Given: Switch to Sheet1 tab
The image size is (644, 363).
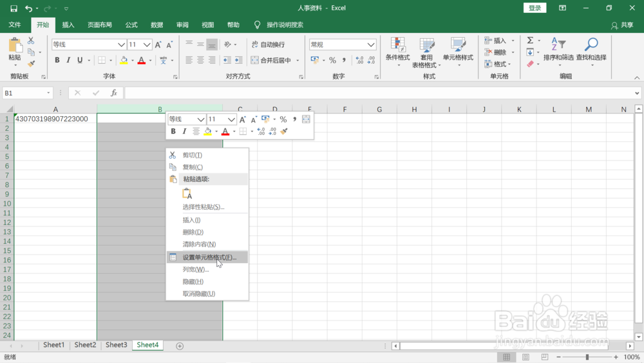Looking at the screenshot, I should point(54,345).
